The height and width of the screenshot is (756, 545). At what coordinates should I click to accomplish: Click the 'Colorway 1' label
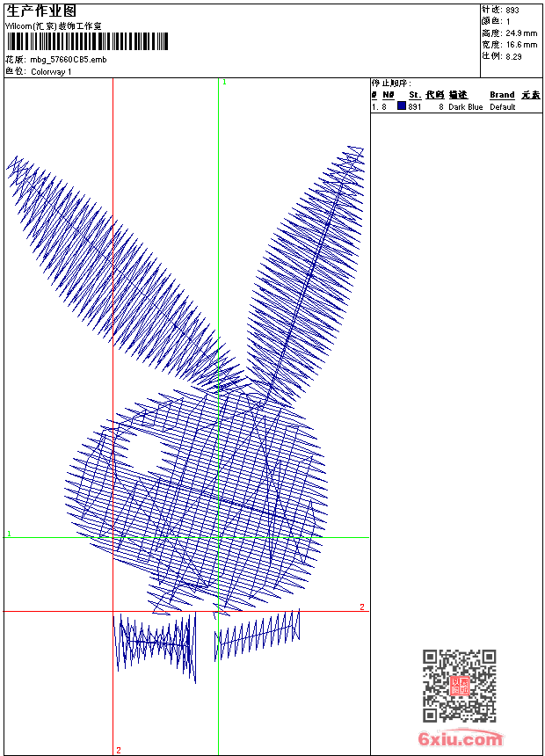(x=52, y=71)
